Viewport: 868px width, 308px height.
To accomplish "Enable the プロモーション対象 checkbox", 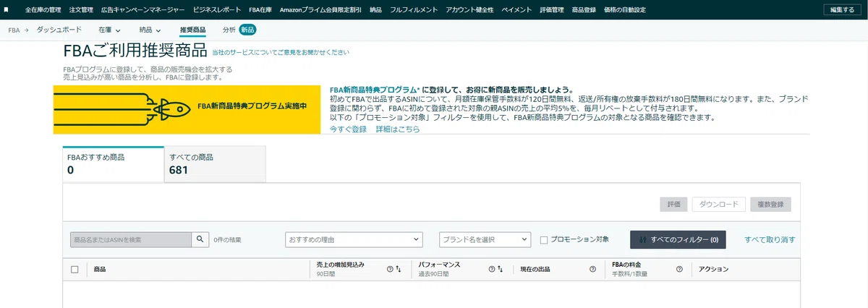I will coord(545,239).
